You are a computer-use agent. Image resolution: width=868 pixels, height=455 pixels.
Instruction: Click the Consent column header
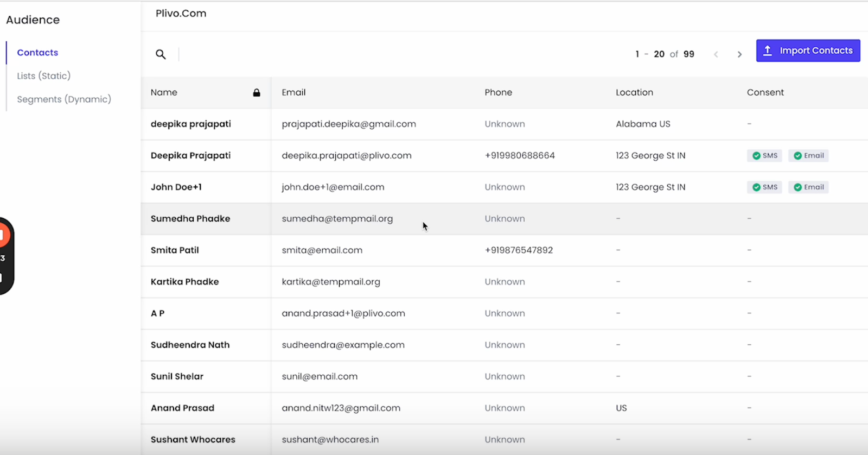coord(765,93)
